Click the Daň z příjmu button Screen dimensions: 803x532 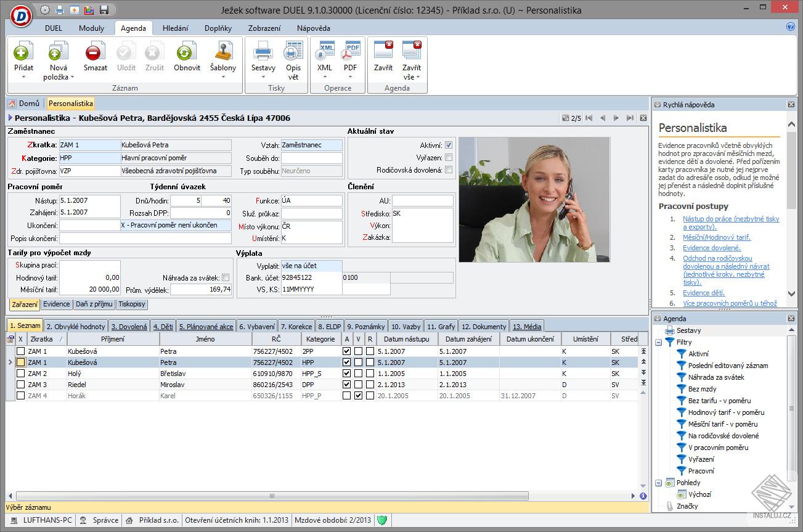94,304
